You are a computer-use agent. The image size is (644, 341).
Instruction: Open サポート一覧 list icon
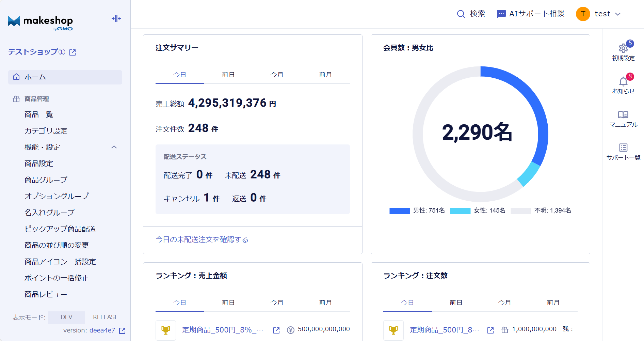click(x=623, y=148)
